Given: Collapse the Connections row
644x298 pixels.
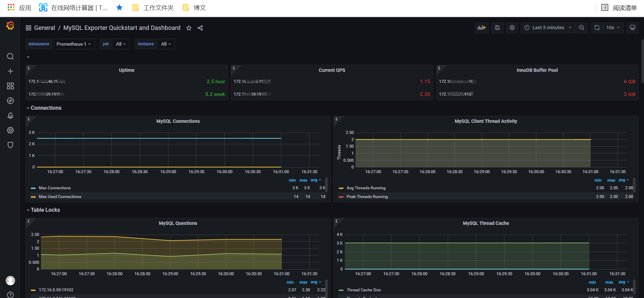Looking at the screenshot, I should tap(44, 108).
